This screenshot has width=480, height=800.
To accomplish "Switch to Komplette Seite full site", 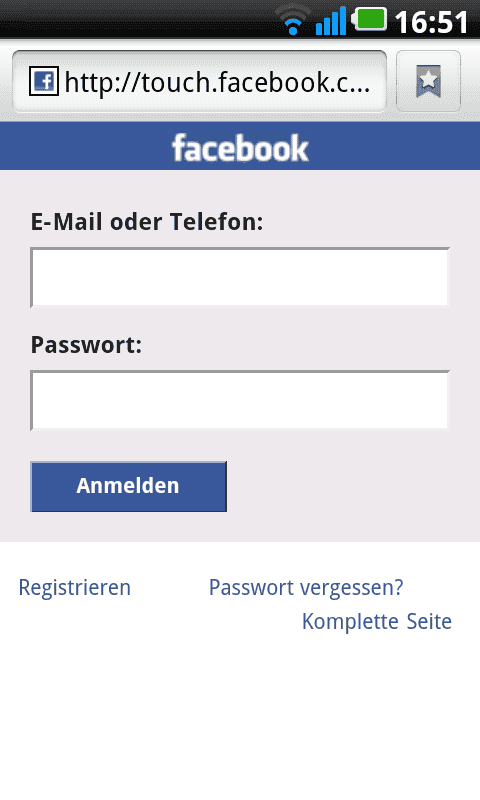I will coord(376,621).
